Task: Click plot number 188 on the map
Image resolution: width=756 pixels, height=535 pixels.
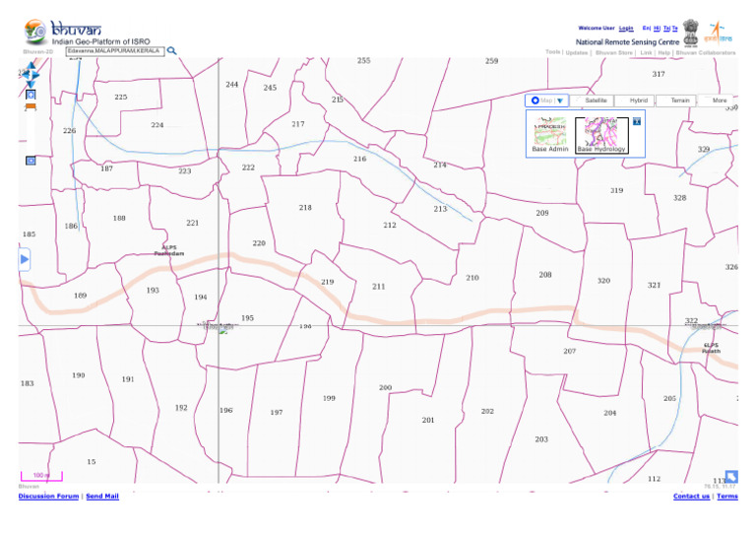Action: (x=119, y=218)
